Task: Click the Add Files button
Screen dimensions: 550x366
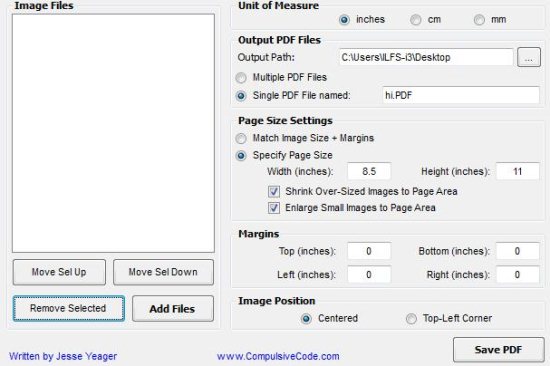Action: (173, 309)
